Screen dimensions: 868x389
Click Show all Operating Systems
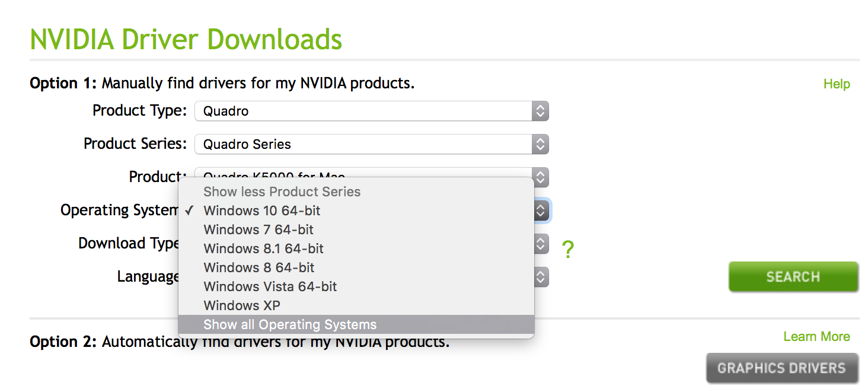(290, 324)
